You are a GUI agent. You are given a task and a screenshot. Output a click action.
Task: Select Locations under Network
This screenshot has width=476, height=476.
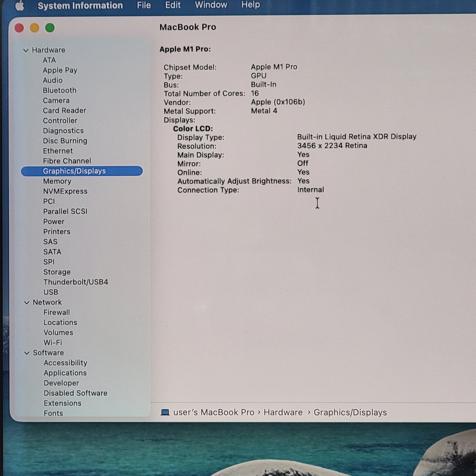pyautogui.click(x=60, y=322)
